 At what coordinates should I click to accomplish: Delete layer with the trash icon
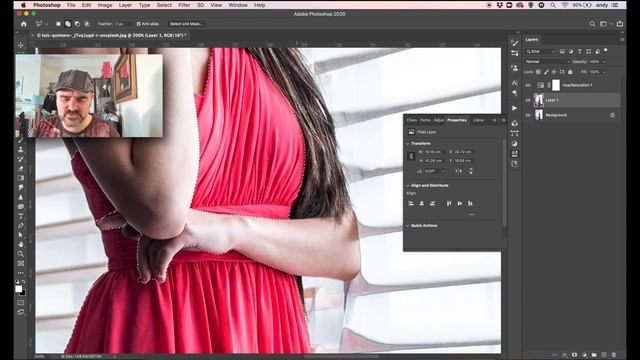(x=614, y=355)
